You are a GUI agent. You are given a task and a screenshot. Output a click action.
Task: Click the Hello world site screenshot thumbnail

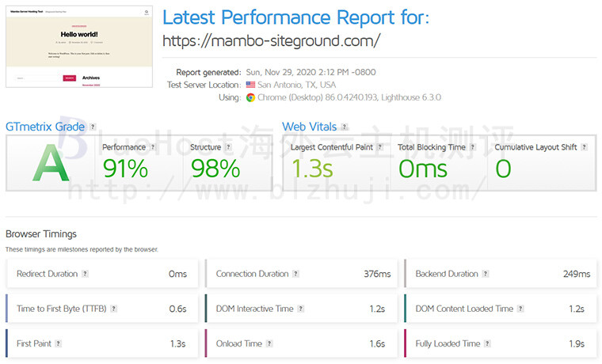tap(79, 47)
